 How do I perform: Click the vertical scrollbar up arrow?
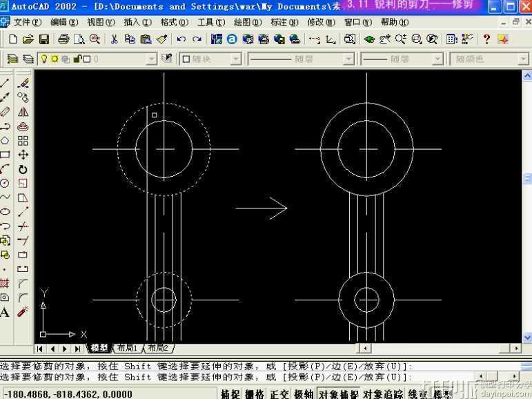click(x=527, y=75)
